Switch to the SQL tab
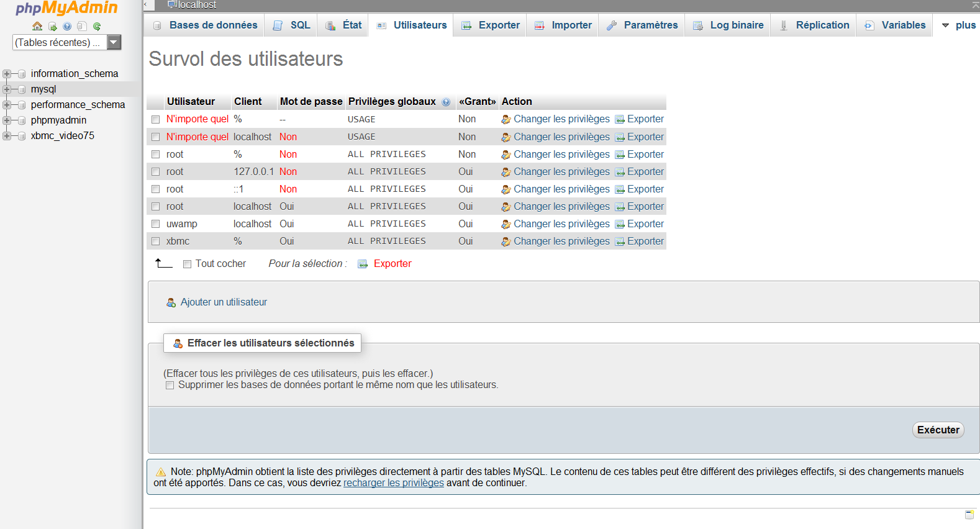Image resolution: width=980 pixels, height=529 pixels. click(x=291, y=25)
